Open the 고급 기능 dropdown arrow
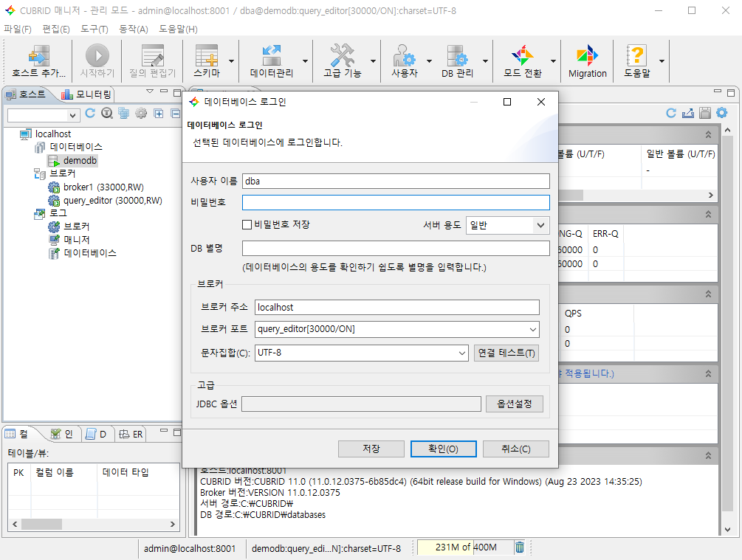 pos(373,61)
